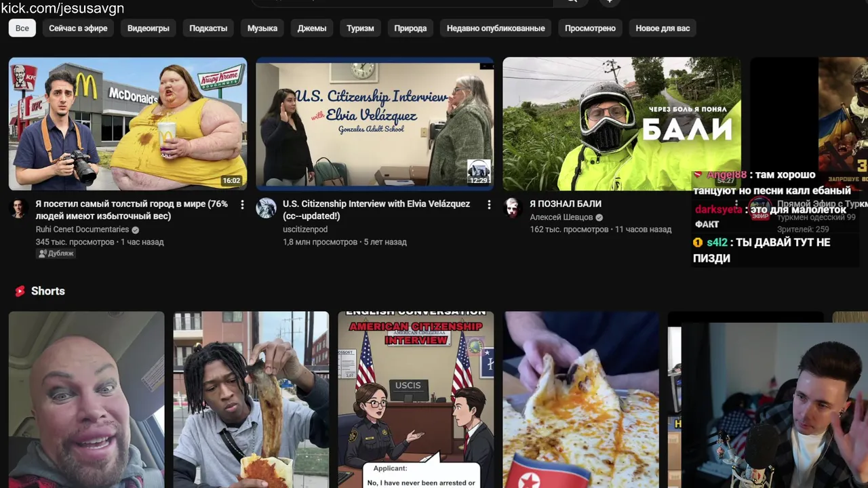
Task: Select the 'Видеоигры' filter chip
Action: pyautogui.click(x=149, y=28)
